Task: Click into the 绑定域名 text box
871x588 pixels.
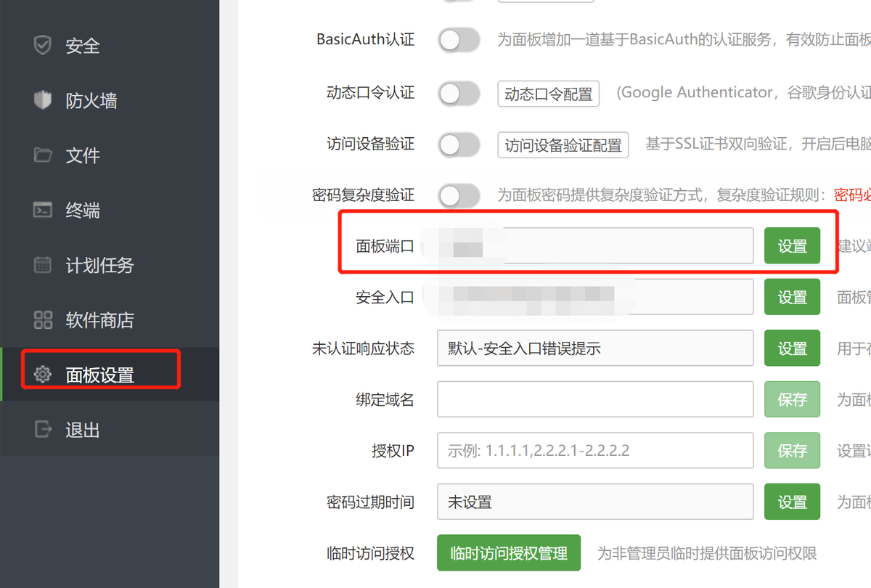Action: (594, 399)
